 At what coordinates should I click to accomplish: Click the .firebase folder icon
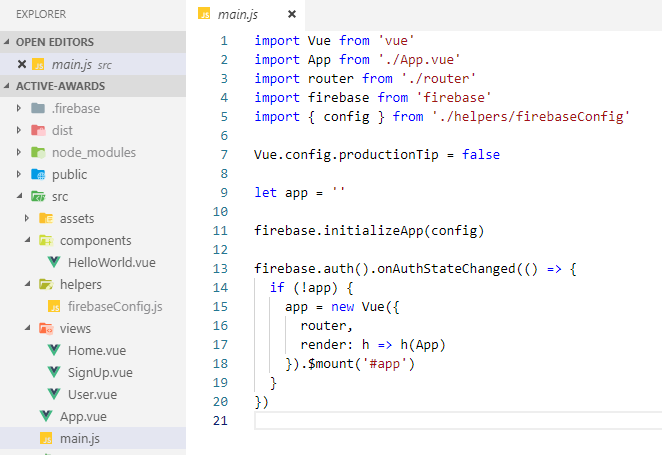pos(38,108)
